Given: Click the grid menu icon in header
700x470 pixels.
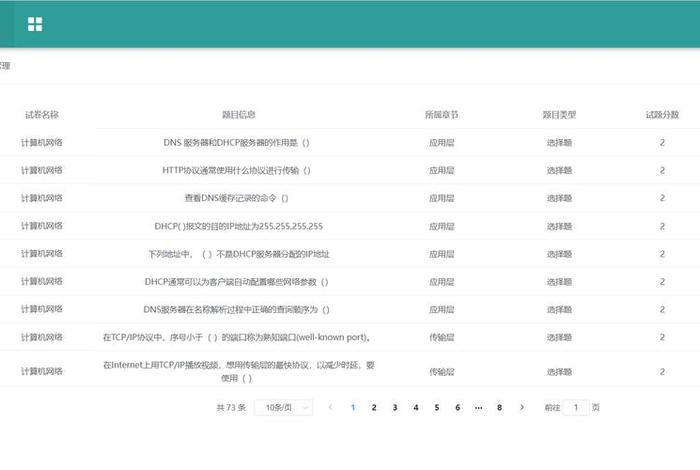Looking at the screenshot, I should (x=35, y=24).
